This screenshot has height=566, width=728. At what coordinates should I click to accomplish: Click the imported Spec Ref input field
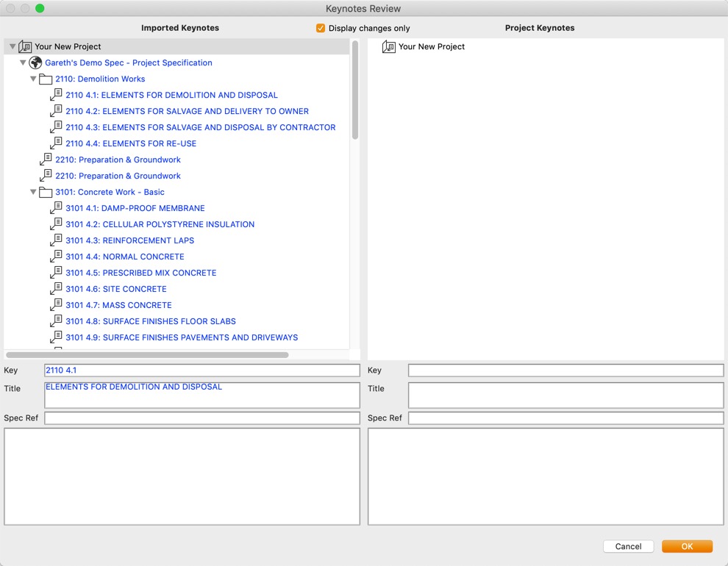[201, 418]
